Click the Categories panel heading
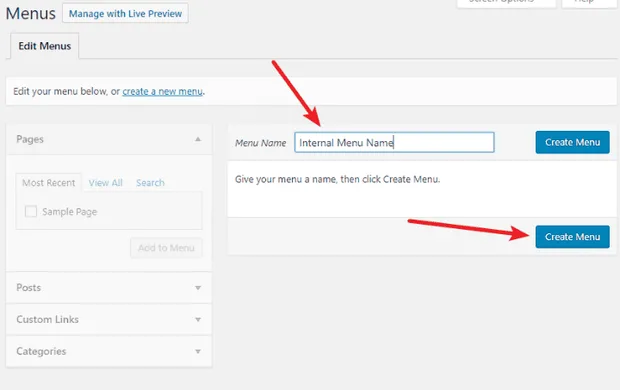Viewport: 620px width, 390px height. tap(41, 351)
